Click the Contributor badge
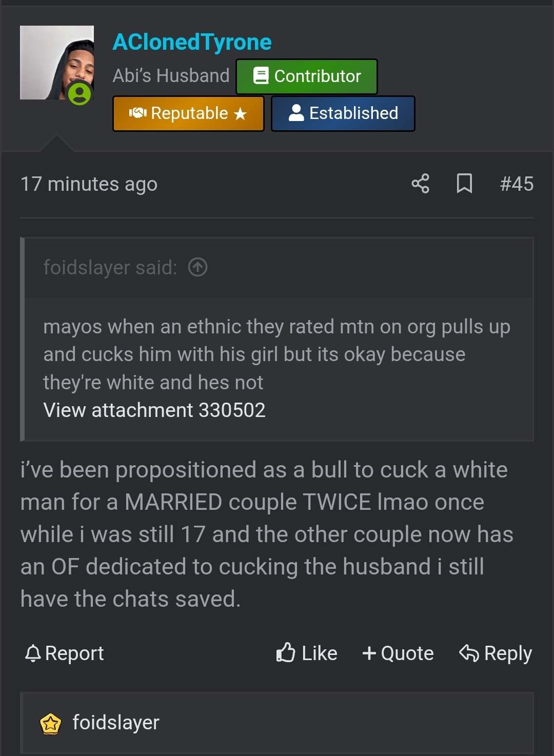Screen dimensions: 554x756 (x=307, y=76)
